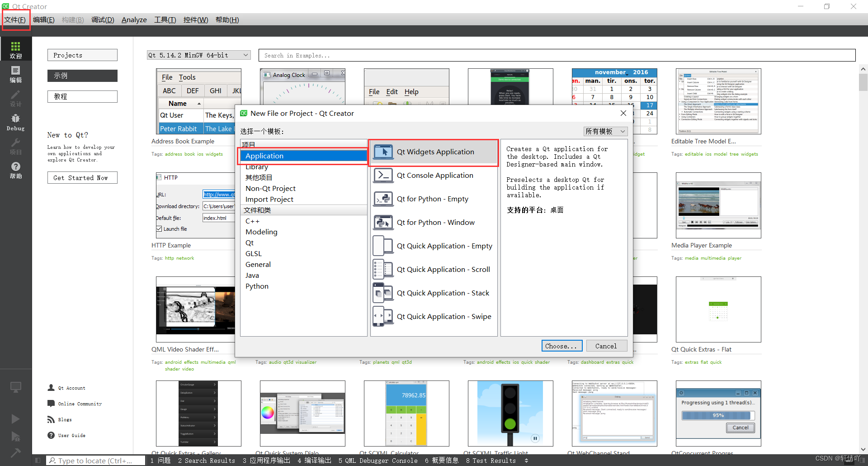Open the 帮助(H) menu
Viewport: 868px width, 466px height.
(227, 20)
